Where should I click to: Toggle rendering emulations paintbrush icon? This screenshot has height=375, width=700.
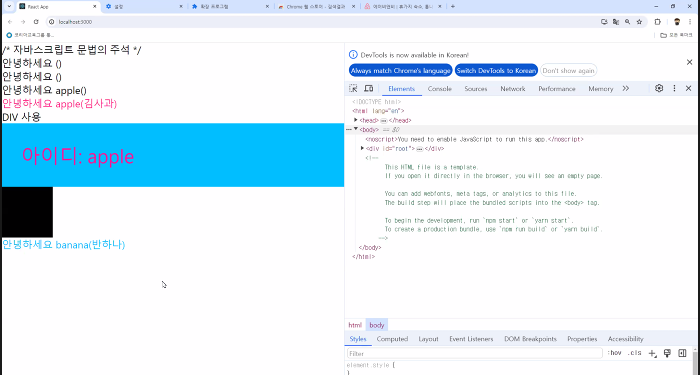pyautogui.click(x=667, y=353)
